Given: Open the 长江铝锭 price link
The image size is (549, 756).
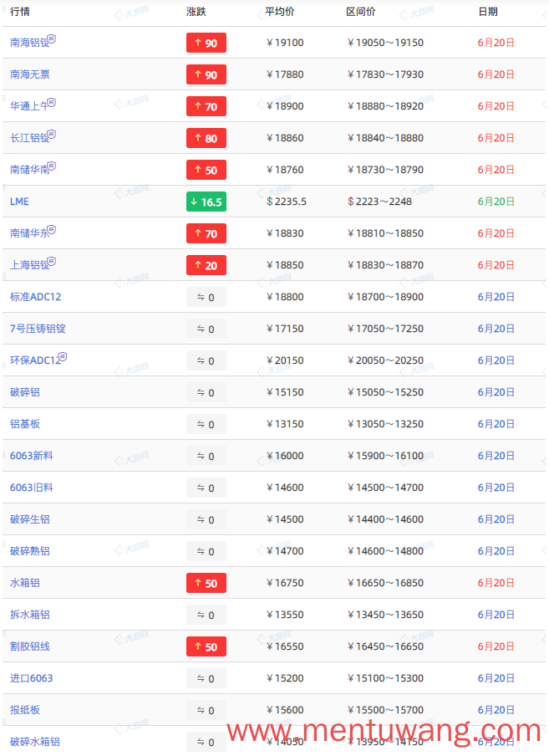Looking at the screenshot, I should [29, 138].
